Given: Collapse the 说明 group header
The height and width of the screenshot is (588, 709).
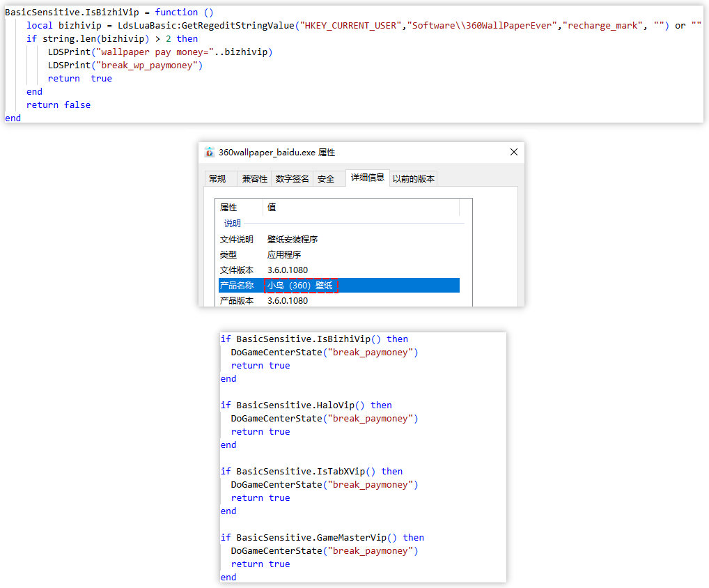Looking at the screenshot, I should pyautogui.click(x=233, y=224).
